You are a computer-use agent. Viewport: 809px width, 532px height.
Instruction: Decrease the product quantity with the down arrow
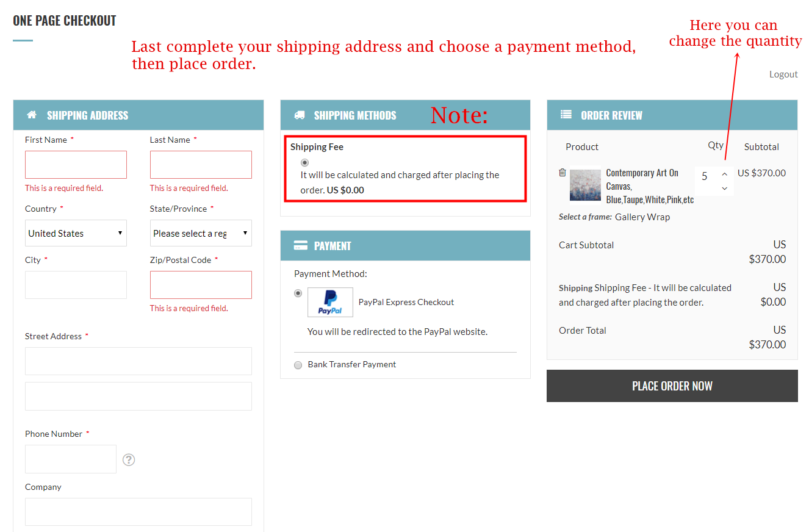tap(724, 188)
